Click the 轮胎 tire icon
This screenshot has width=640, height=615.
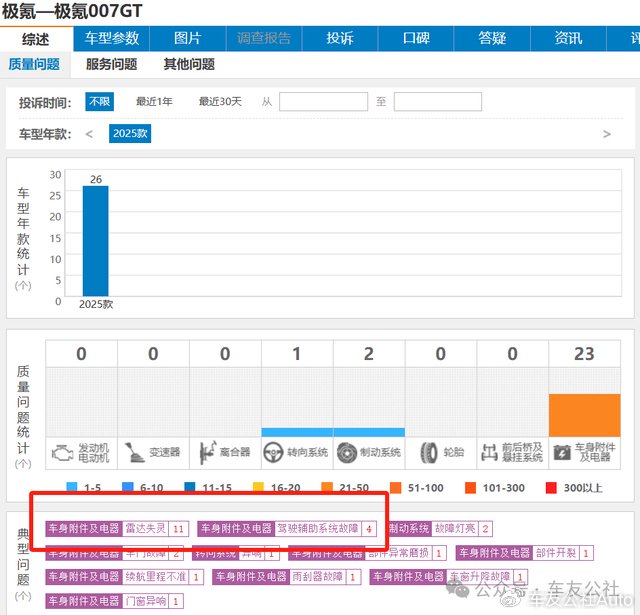(429, 453)
